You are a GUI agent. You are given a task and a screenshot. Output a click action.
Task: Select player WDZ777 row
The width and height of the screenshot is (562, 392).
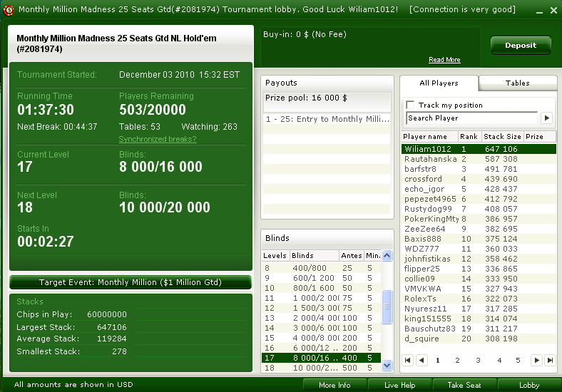click(479, 249)
